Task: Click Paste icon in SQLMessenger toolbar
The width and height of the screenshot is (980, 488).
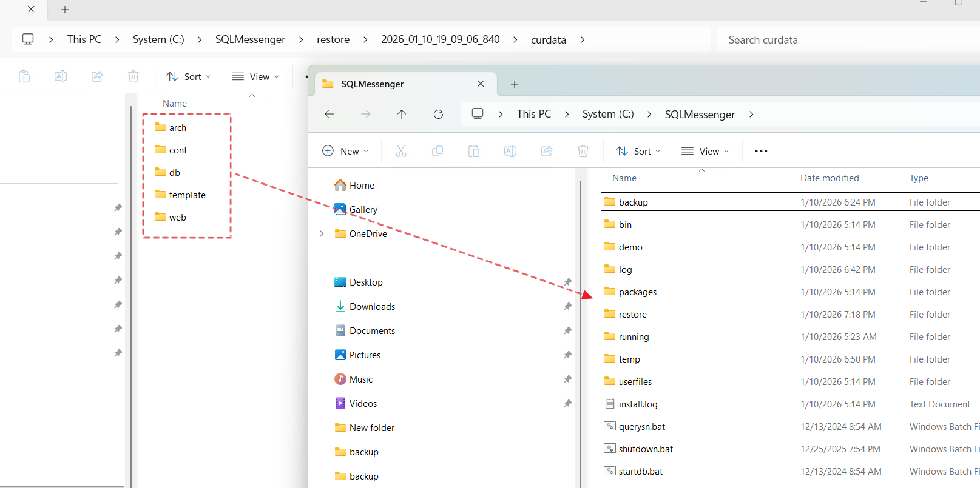Action: (x=474, y=151)
